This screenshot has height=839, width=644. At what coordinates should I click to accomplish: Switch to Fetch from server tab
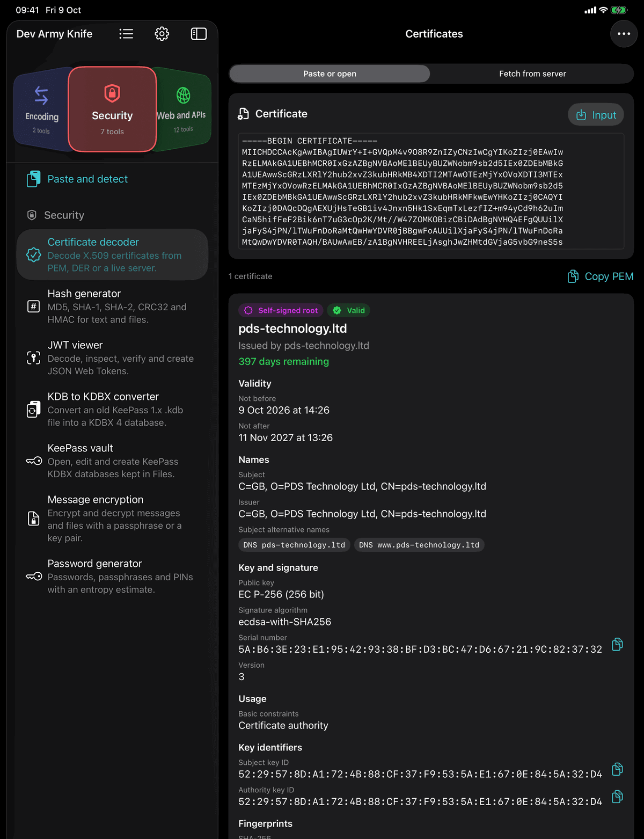(x=532, y=74)
